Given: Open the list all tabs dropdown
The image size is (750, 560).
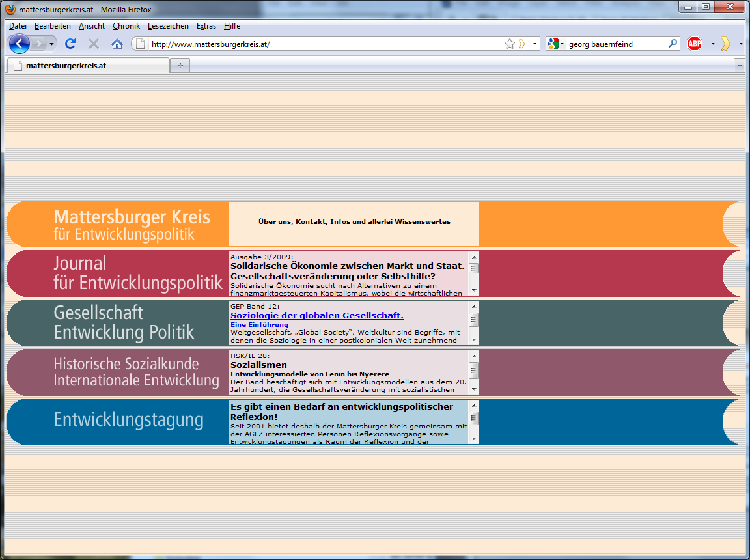Looking at the screenshot, I should pos(740,66).
